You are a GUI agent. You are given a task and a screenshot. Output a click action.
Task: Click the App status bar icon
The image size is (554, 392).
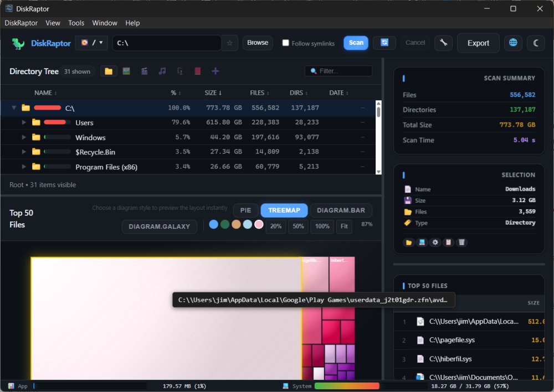tap(11, 386)
